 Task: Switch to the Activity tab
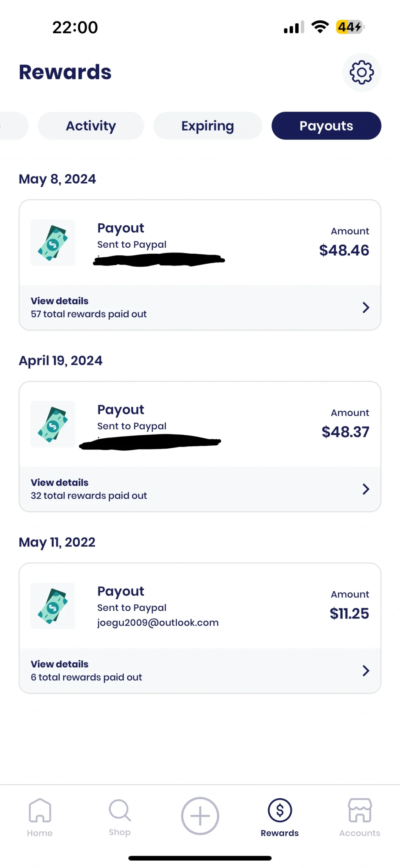tap(91, 126)
